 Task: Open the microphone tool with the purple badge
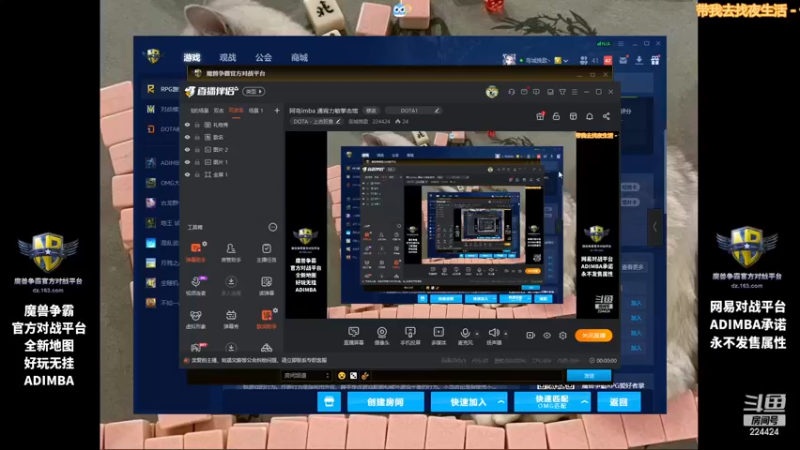(195, 286)
